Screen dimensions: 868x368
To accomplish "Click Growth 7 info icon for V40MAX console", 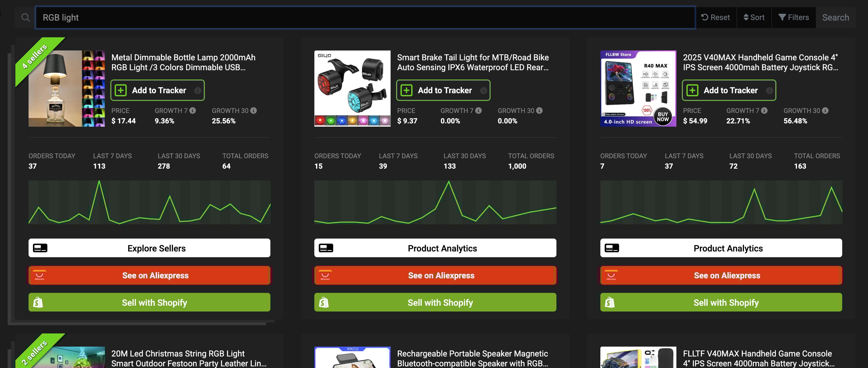I will pyautogui.click(x=764, y=111).
